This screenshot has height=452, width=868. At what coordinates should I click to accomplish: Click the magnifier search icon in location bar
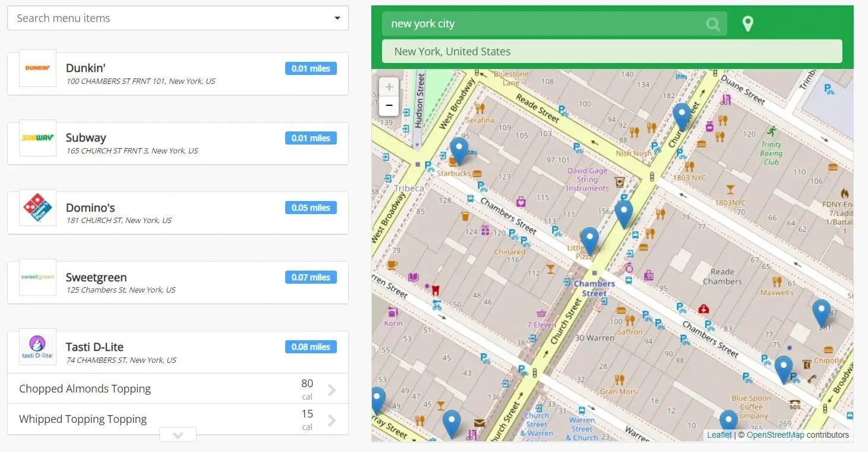point(713,24)
